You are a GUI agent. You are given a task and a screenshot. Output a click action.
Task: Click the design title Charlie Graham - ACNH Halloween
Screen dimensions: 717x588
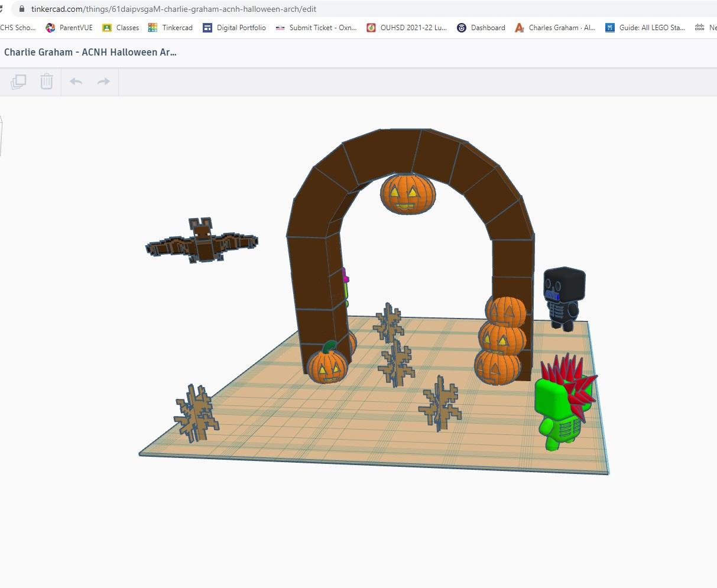click(x=90, y=52)
